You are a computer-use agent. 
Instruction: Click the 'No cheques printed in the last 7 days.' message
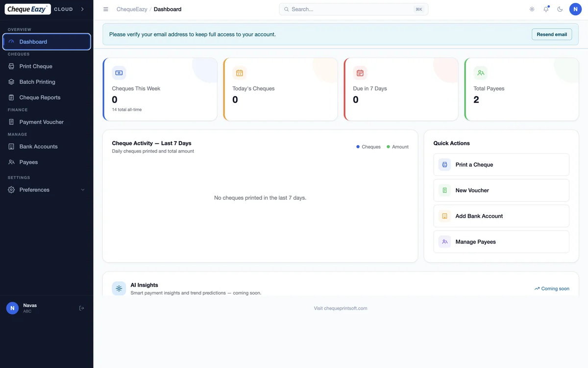coord(260,198)
